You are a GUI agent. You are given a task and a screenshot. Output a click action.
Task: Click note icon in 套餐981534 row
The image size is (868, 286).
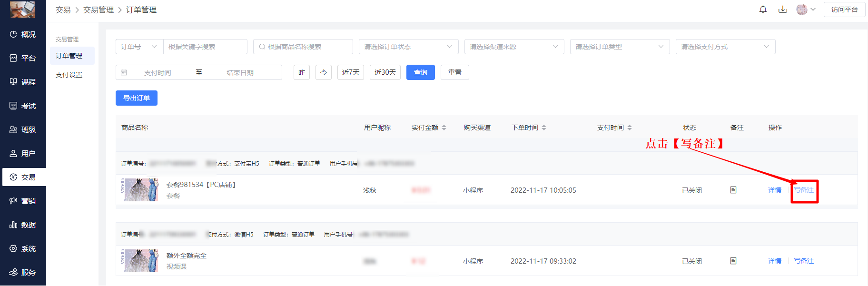733,190
